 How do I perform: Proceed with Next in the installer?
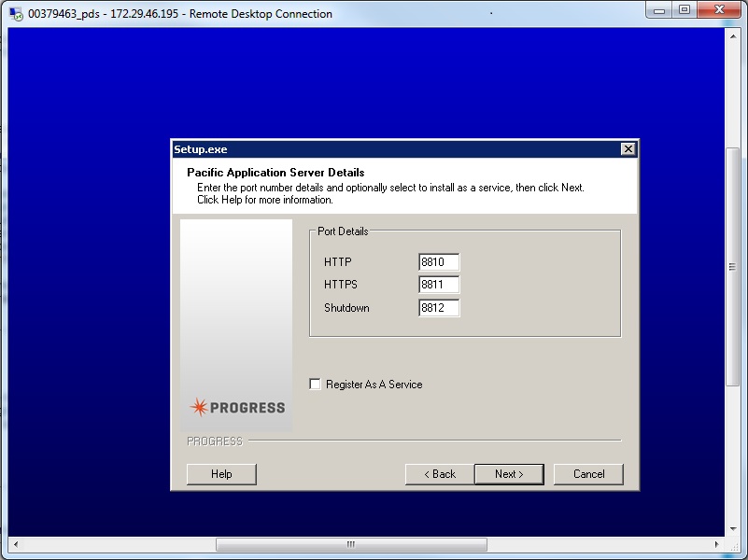tap(509, 474)
